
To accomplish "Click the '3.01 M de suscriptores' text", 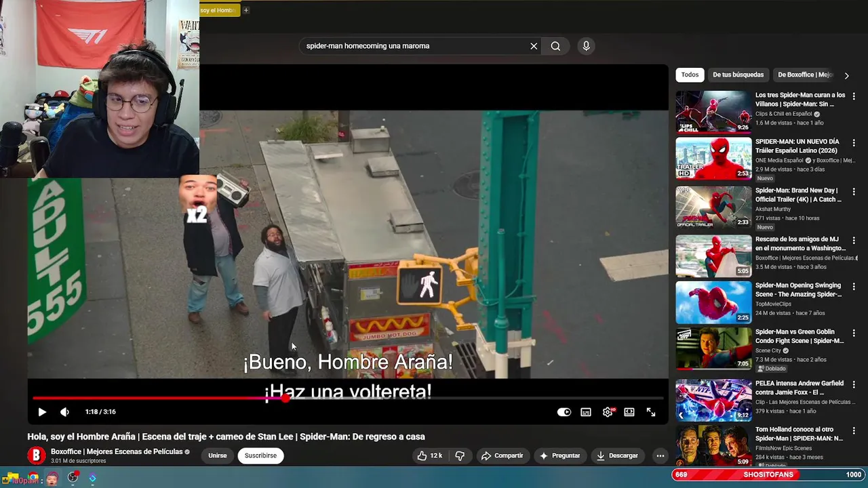I will point(78,461).
